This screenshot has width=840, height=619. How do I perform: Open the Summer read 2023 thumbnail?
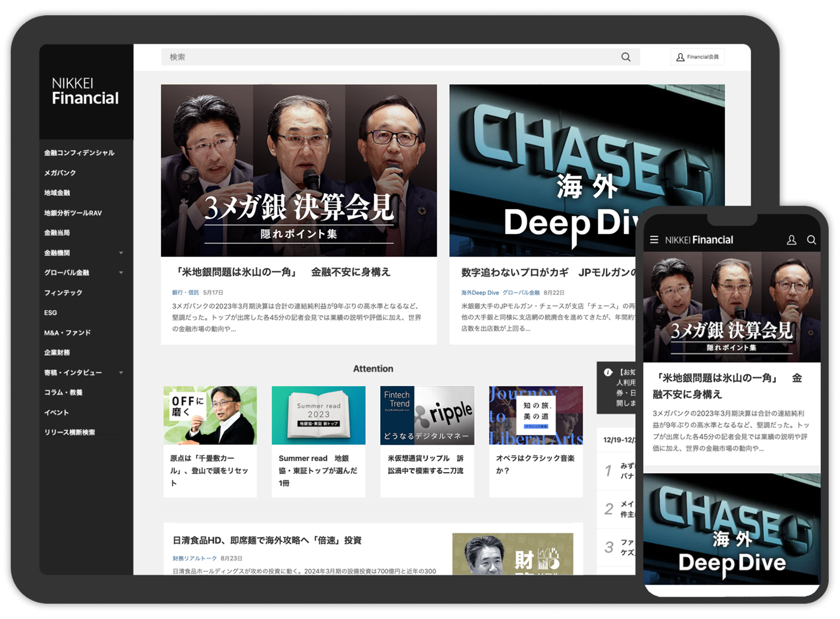click(x=318, y=415)
